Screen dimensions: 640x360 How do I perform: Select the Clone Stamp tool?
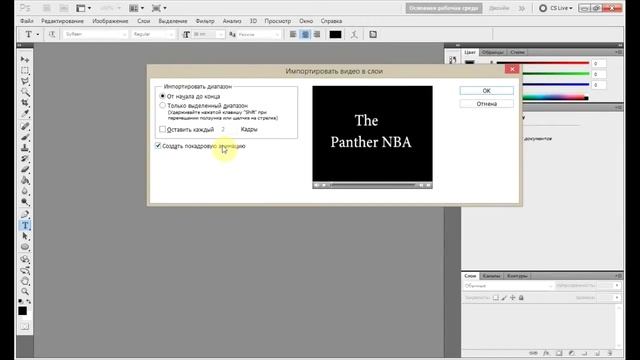pyautogui.click(x=25, y=148)
